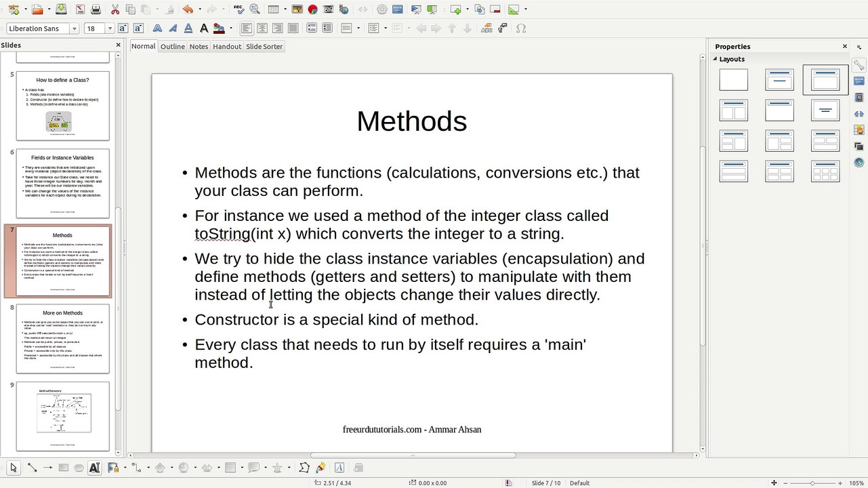Image resolution: width=868 pixels, height=488 pixels.
Task: Click 'Slide 7 / 10' in status bar
Action: (x=546, y=483)
